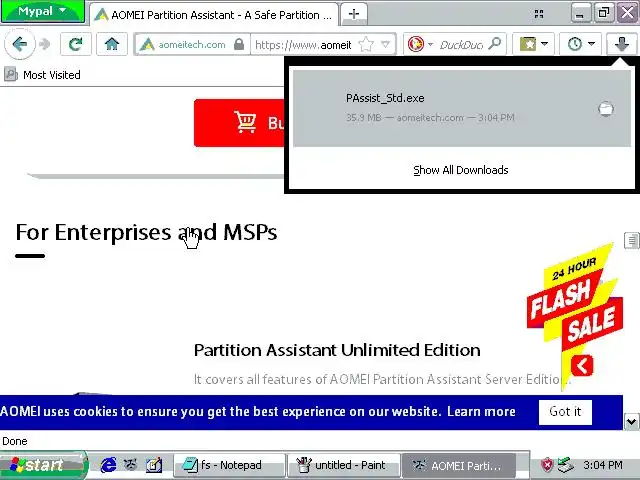Open Partition Assistant Unlimited Edition link

[x=337, y=350]
